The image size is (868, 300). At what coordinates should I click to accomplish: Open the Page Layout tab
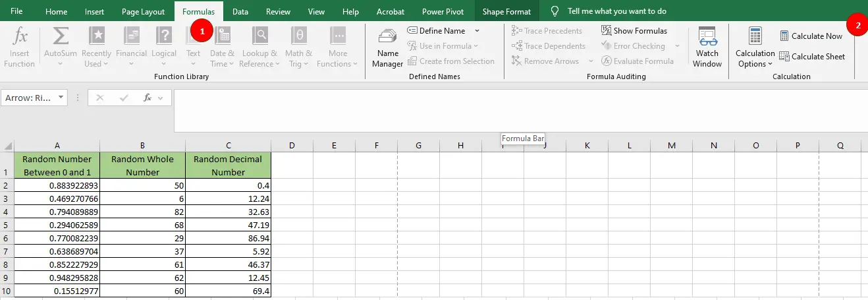(x=144, y=11)
